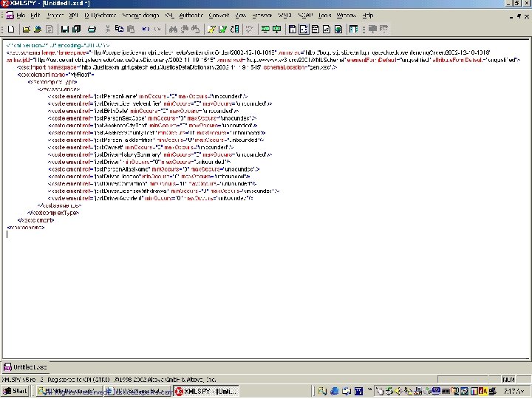The width and height of the screenshot is (532, 399).
Task: Click the document icon left of File menu
Action: tap(10, 16)
